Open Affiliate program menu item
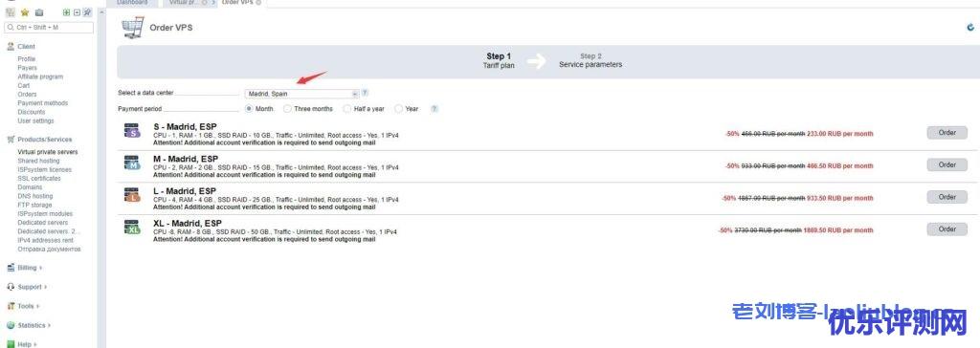 point(40,76)
